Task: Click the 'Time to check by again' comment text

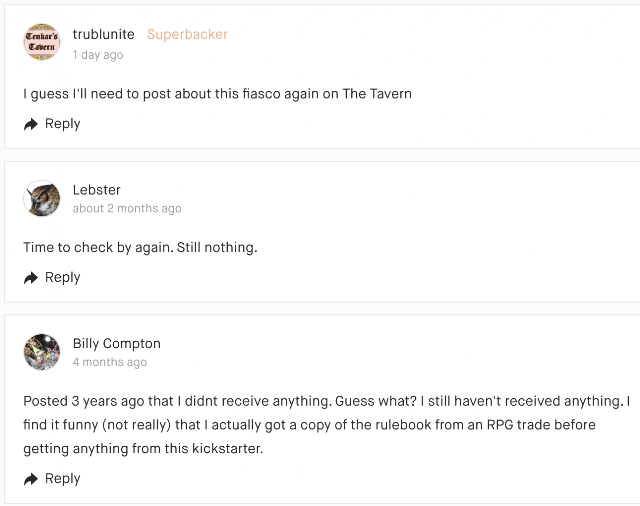Action: pos(140,247)
